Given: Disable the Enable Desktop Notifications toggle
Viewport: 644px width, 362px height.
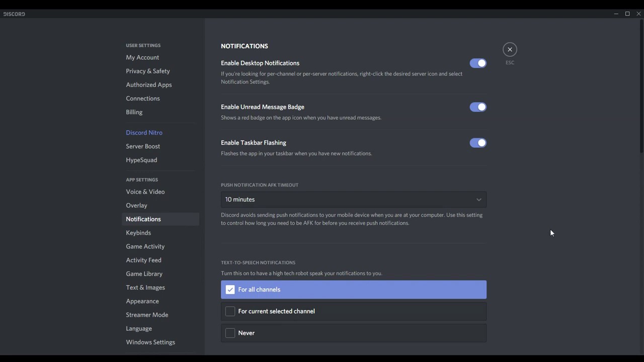Looking at the screenshot, I should [x=478, y=63].
